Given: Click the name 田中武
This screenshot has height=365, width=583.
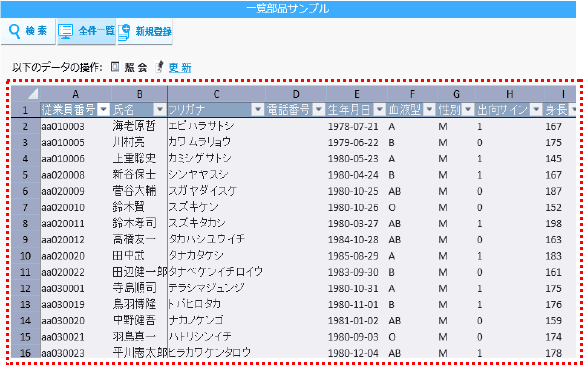Looking at the screenshot, I should click(x=129, y=256).
